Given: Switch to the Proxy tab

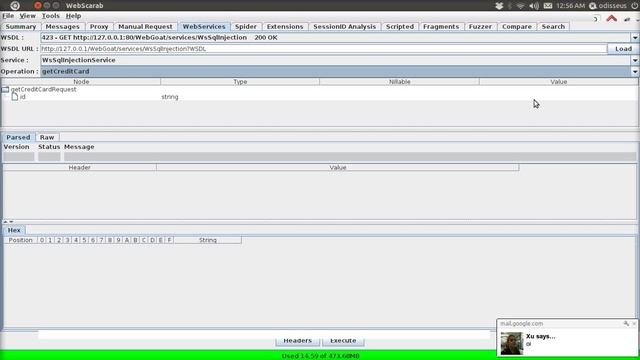Looking at the screenshot, I should pos(99,27).
